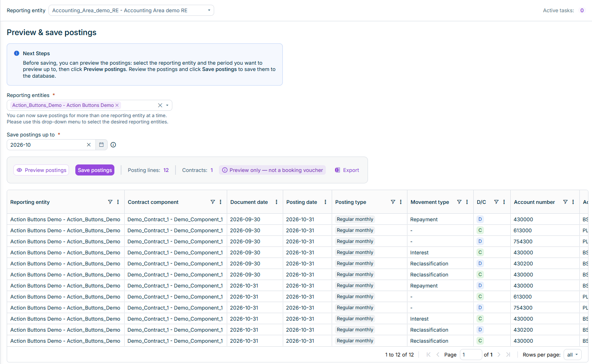Click the last row's document date 2026-10-31

tap(244, 341)
